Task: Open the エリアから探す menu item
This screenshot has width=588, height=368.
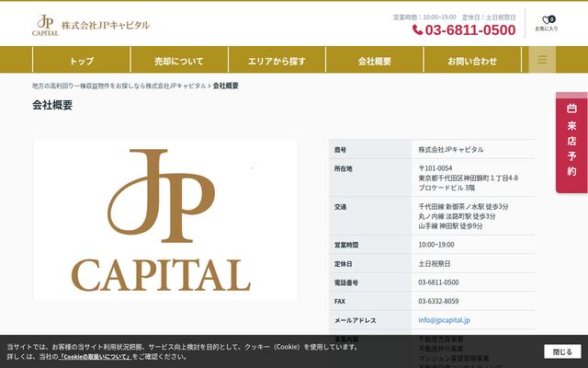Action: click(277, 61)
